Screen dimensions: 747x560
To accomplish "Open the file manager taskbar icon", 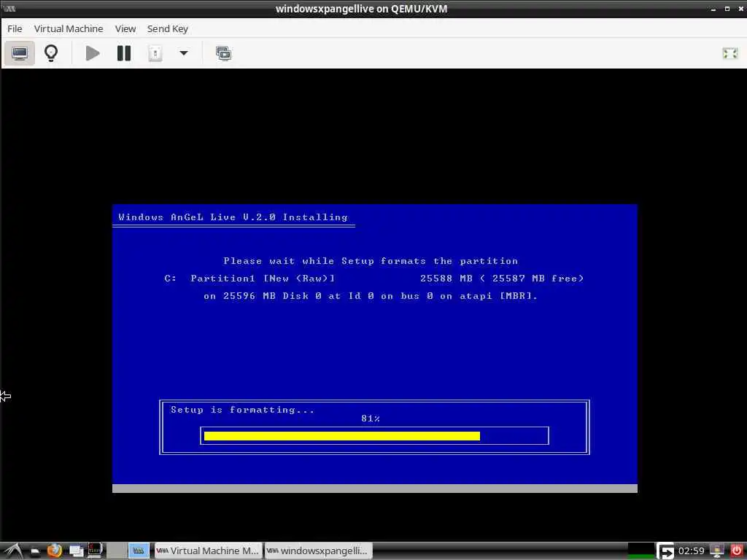I will (x=35, y=551).
